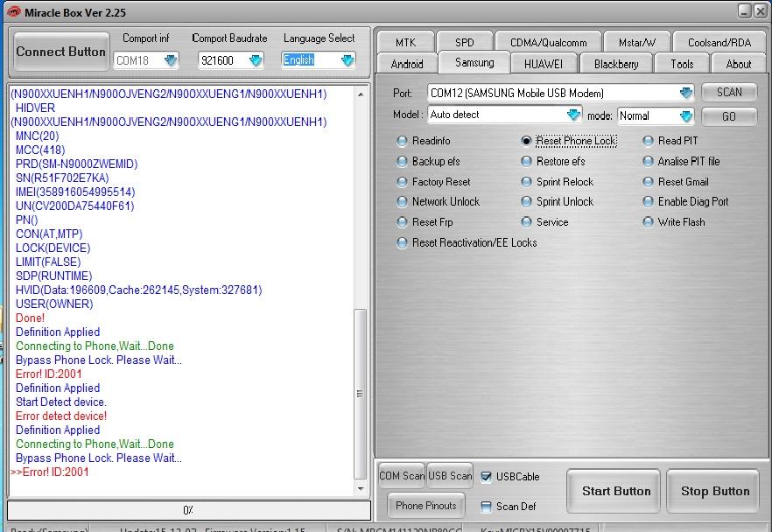Switch to the SPD tab
Viewport: 772px width, 532px height.
click(x=464, y=42)
